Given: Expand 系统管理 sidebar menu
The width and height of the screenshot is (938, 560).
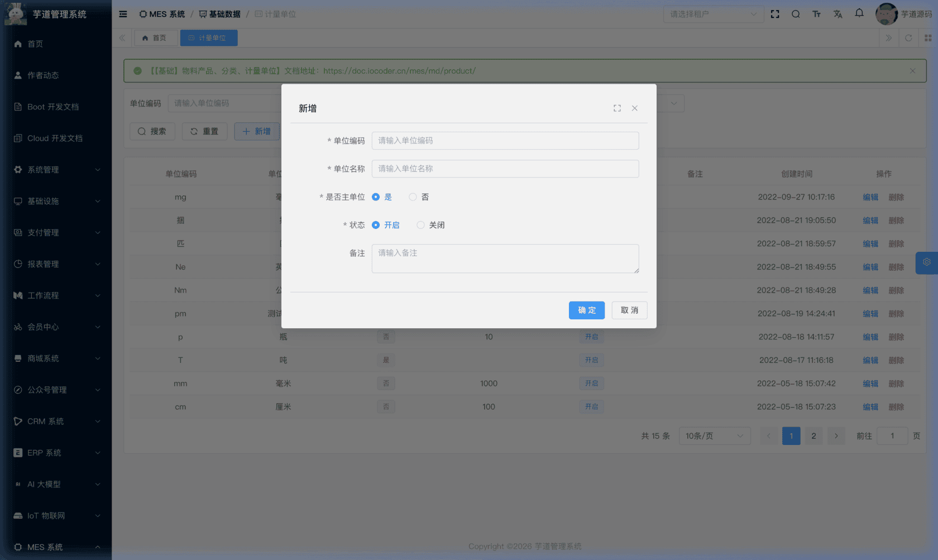Looking at the screenshot, I should 56,170.
